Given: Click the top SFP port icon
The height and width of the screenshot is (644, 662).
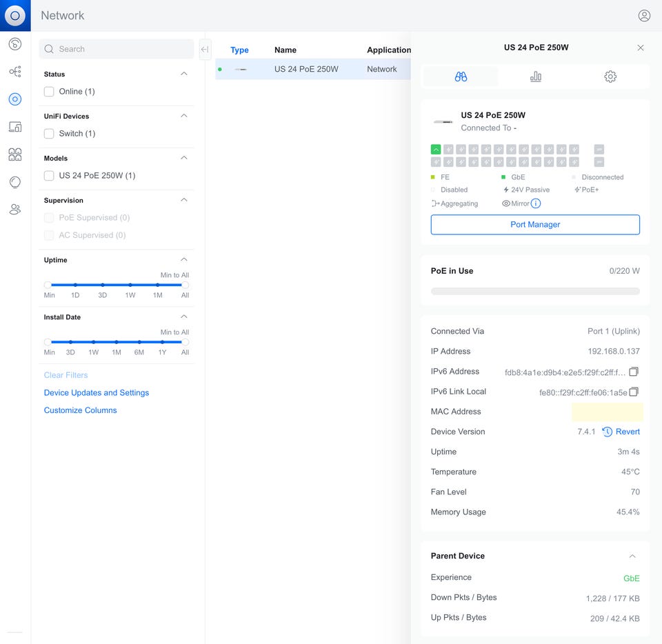Looking at the screenshot, I should pyautogui.click(x=599, y=149).
